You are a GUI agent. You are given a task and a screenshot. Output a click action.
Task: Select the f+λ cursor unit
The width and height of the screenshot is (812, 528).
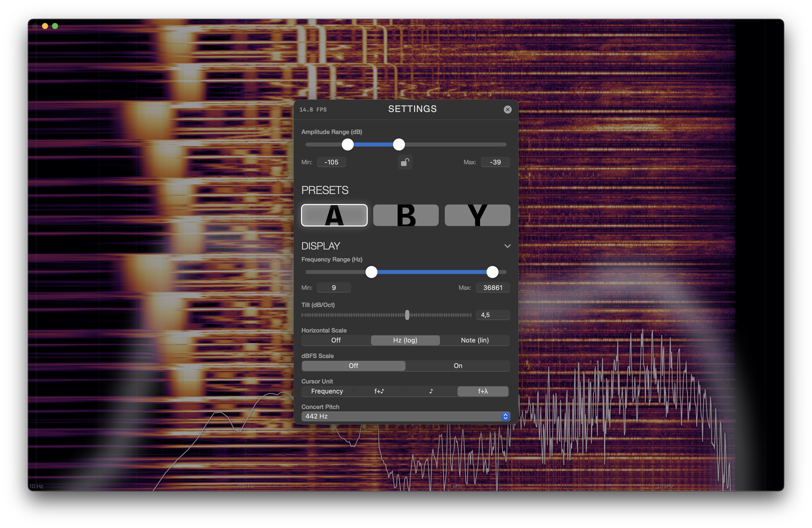[483, 391]
